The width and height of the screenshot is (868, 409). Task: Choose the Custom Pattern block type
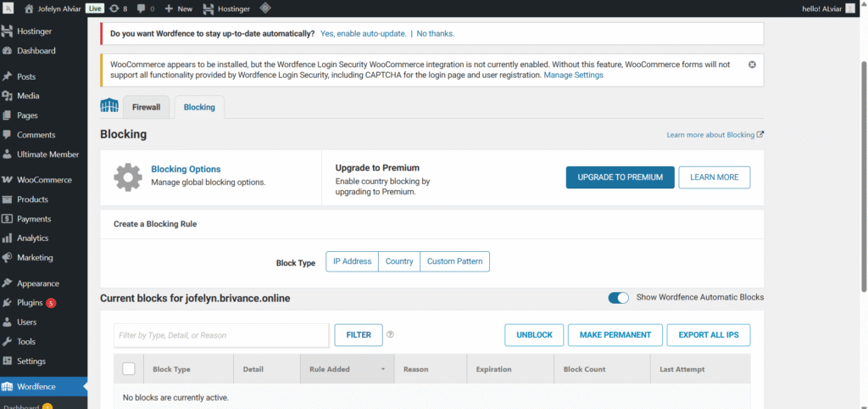point(455,261)
